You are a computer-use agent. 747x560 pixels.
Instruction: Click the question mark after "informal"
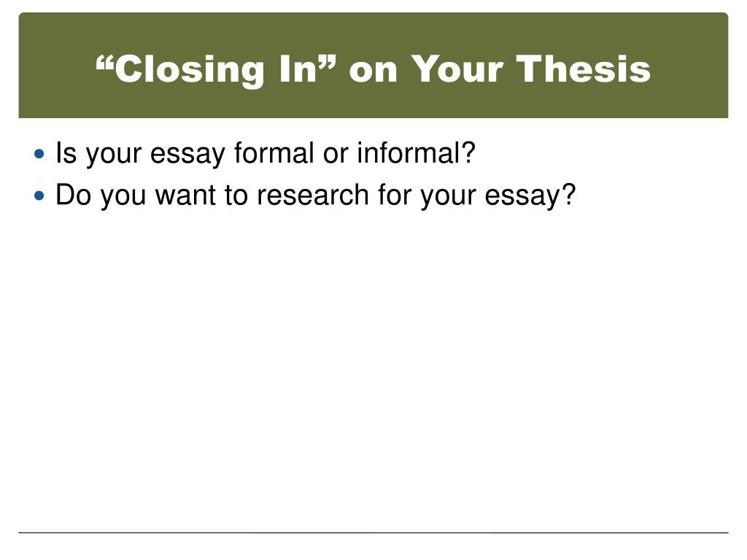click(x=467, y=153)
